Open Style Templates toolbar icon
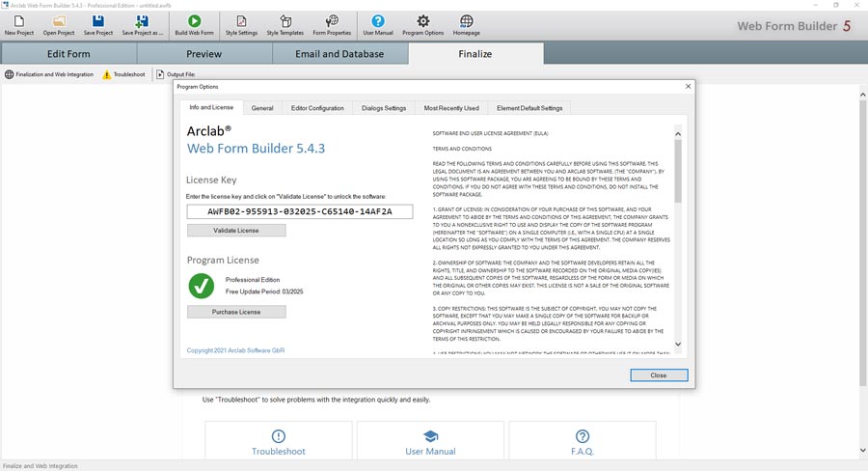868x471 pixels. click(285, 21)
